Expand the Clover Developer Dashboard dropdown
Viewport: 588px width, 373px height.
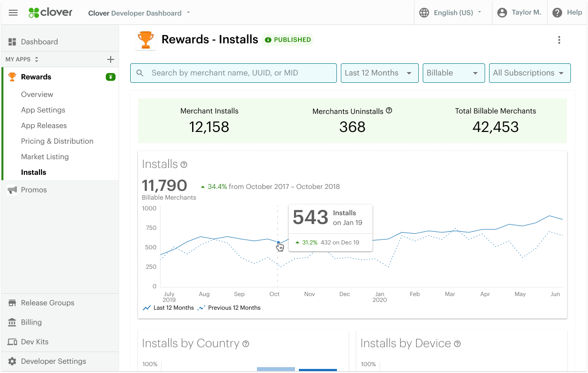click(x=139, y=13)
